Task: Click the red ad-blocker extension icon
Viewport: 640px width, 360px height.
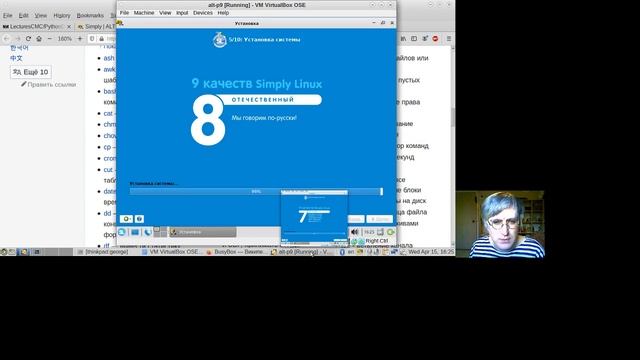Action: (x=436, y=39)
